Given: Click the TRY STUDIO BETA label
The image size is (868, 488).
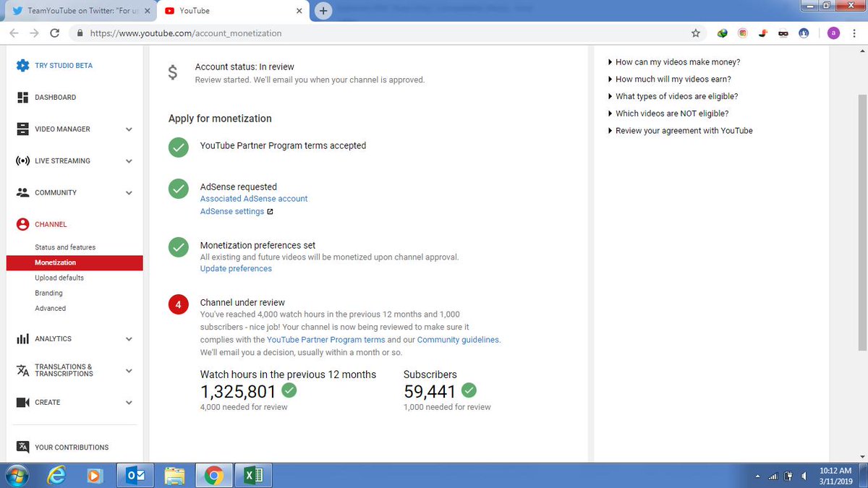Looking at the screenshot, I should click(64, 66).
